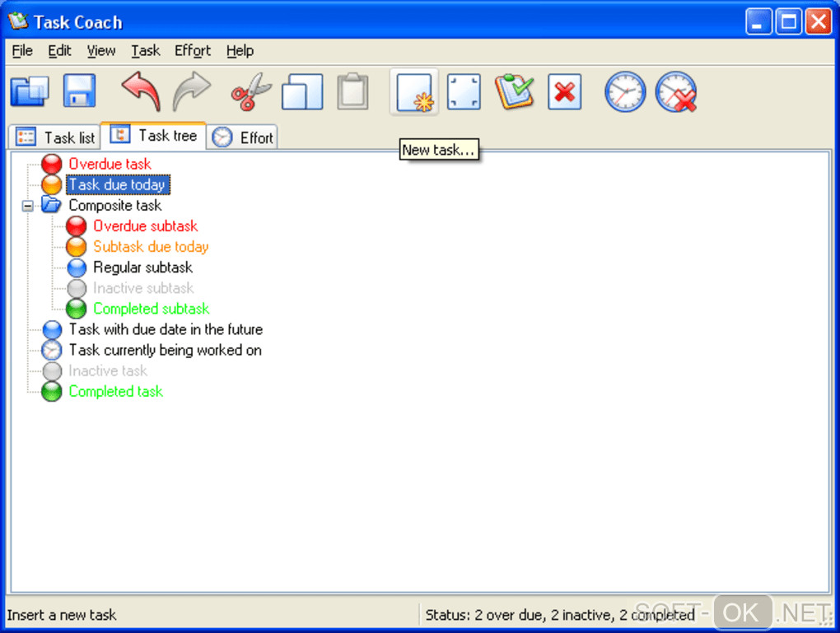This screenshot has height=633, width=840.
Task: Select the Overdue subtask row
Action: point(145,226)
